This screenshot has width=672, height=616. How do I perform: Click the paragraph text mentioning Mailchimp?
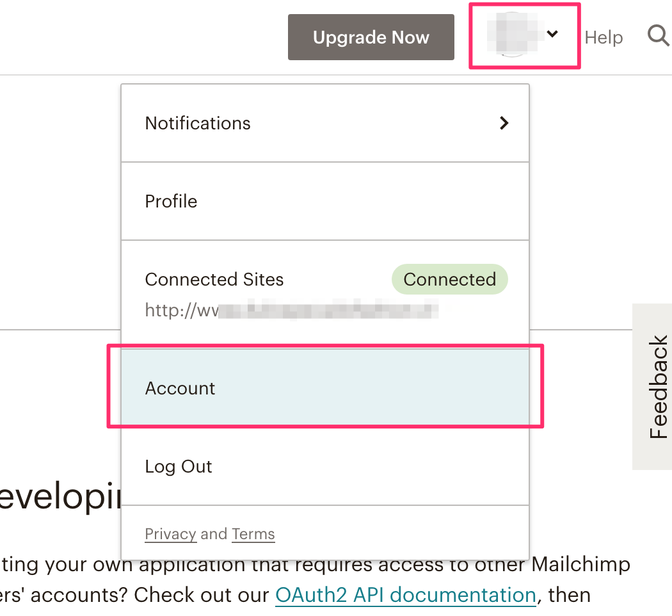pyautogui.click(x=315, y=580)
